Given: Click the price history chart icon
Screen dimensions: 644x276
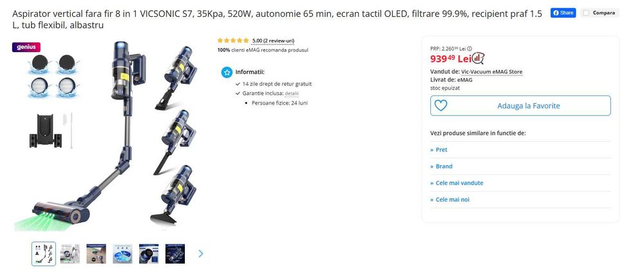Looking at the screenshot, I should (x=478, y=59).
